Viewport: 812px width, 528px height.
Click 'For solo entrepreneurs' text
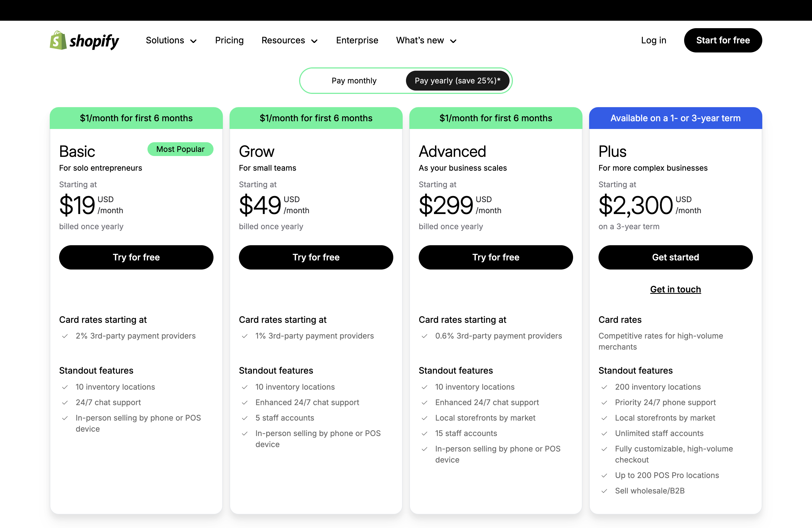pyautogui.click(x=100, y=168)
